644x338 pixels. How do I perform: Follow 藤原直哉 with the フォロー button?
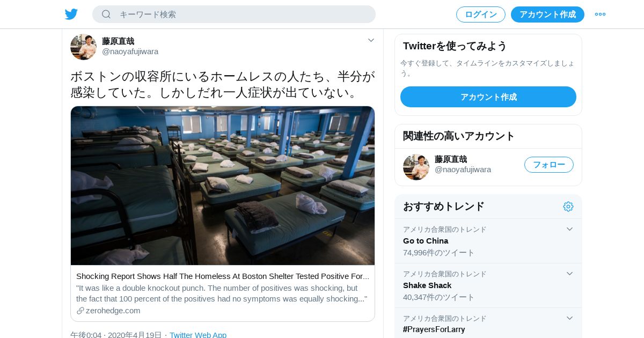coord(549,165)
